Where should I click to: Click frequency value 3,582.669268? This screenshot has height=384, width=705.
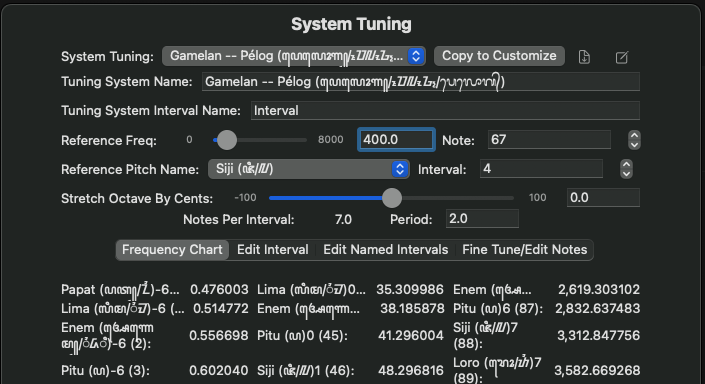(x=597, y=371)
